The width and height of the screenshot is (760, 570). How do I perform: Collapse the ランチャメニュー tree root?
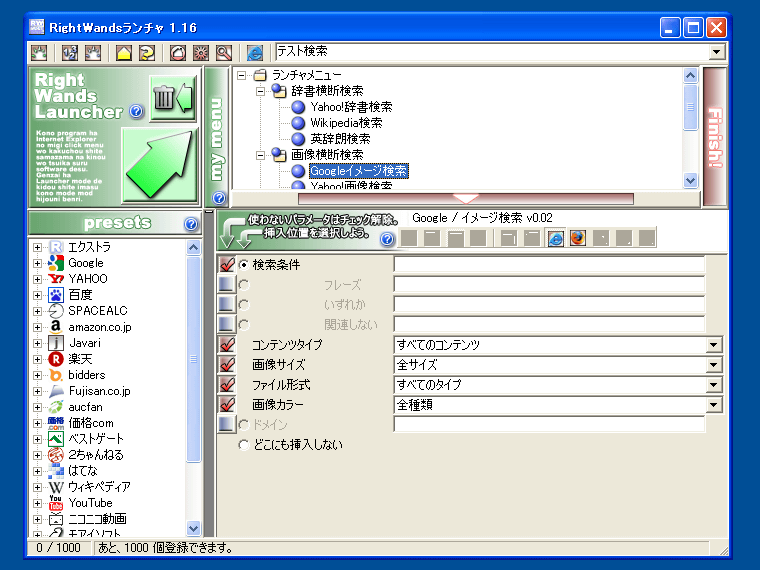241,75
